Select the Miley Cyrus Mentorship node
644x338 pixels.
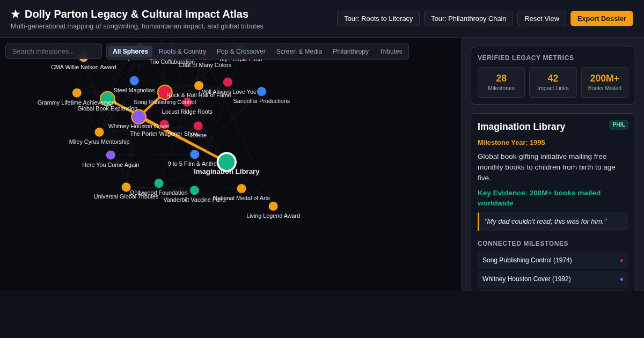(99, 132)
